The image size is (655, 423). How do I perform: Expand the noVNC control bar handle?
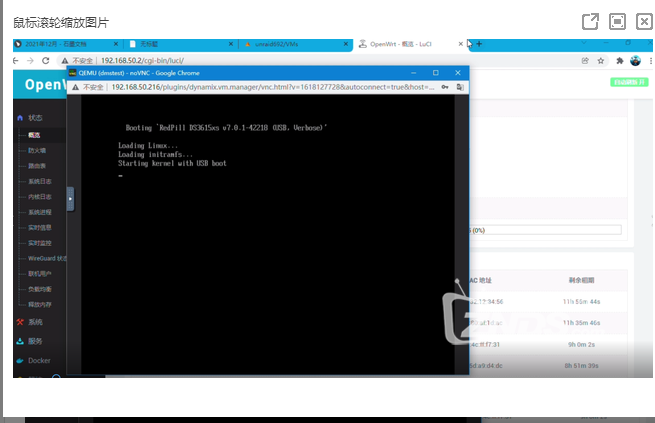pyautogui.click(x=70, y=199)
